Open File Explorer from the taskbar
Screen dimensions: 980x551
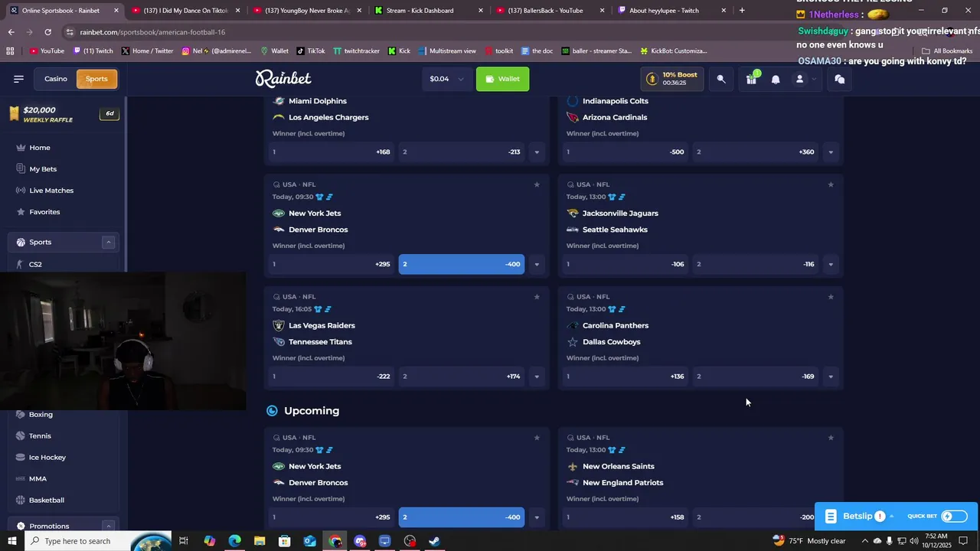pyautogui.click(x=260, y=541)
